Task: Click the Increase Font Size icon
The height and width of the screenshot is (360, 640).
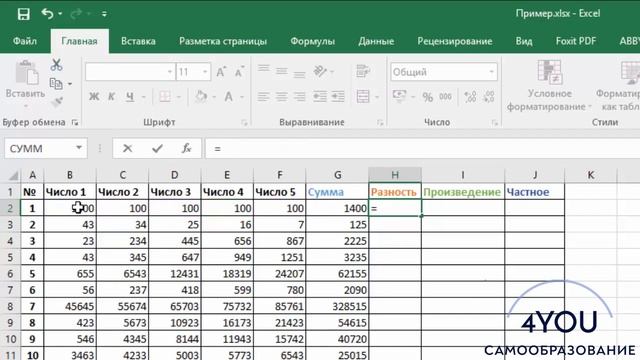Action: click(221, 72)
